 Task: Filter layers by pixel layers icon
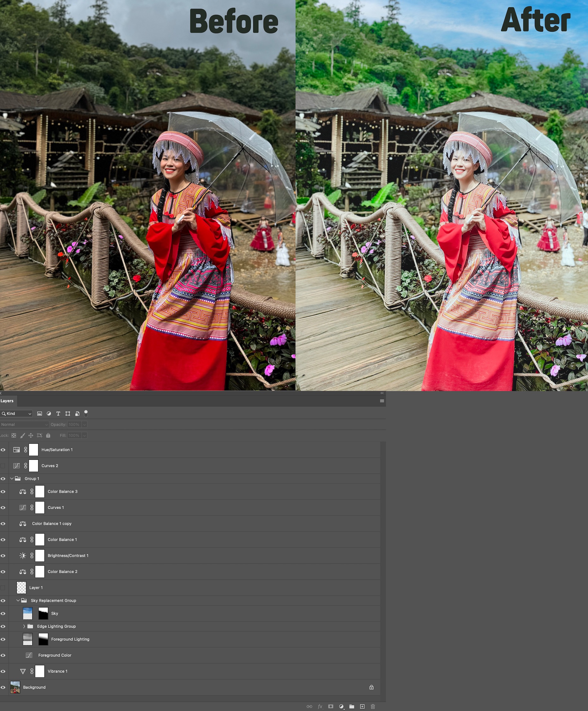pyautogui.click(x=40, y=413)
